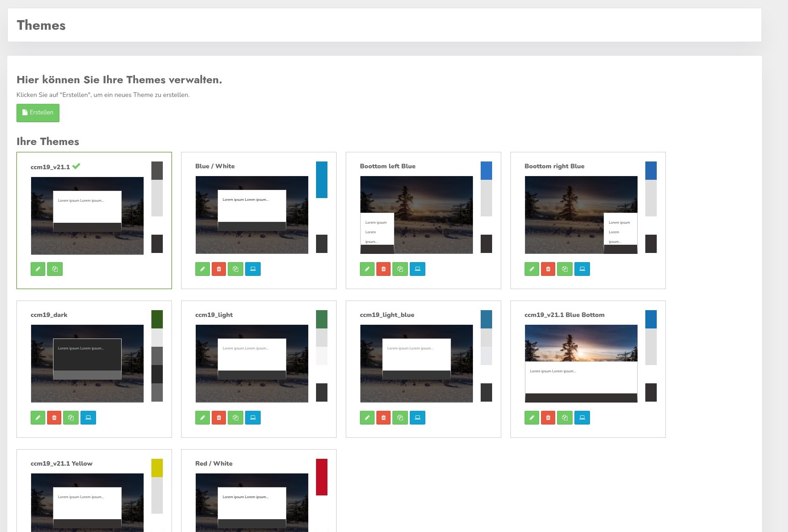Delete the ccm19_dark theme

(54, 418)
